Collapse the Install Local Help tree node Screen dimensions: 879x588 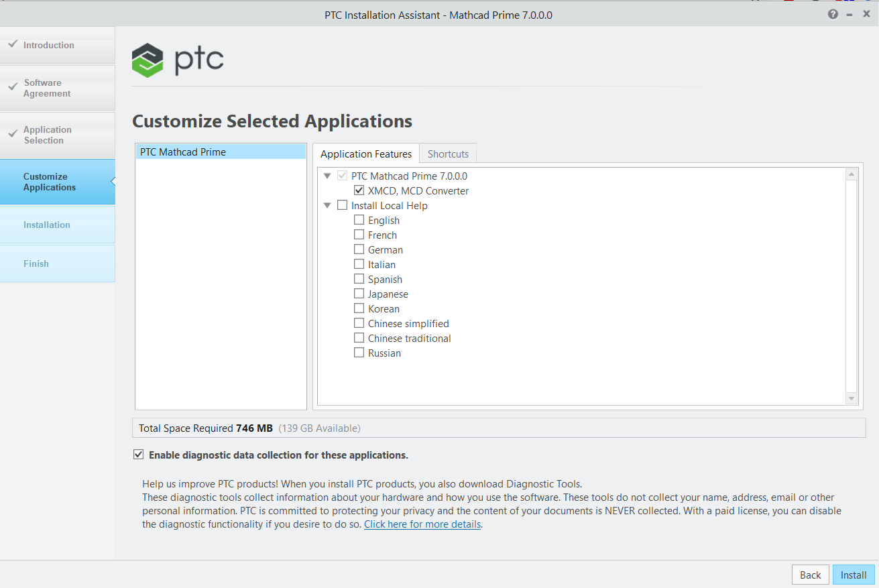(327, 206)
